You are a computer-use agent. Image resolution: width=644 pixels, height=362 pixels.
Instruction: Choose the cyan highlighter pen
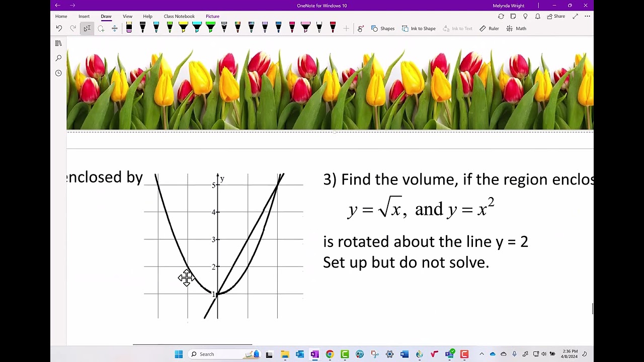pos(197,28)
